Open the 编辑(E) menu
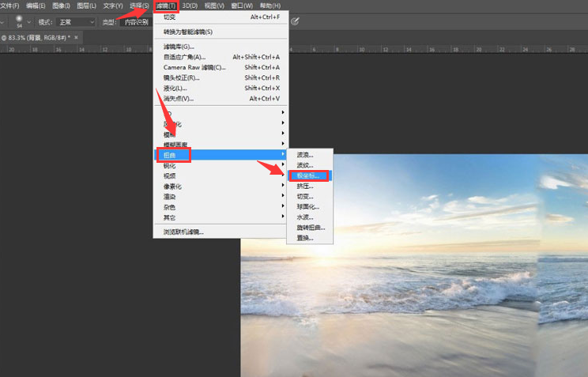 point(36,6)
